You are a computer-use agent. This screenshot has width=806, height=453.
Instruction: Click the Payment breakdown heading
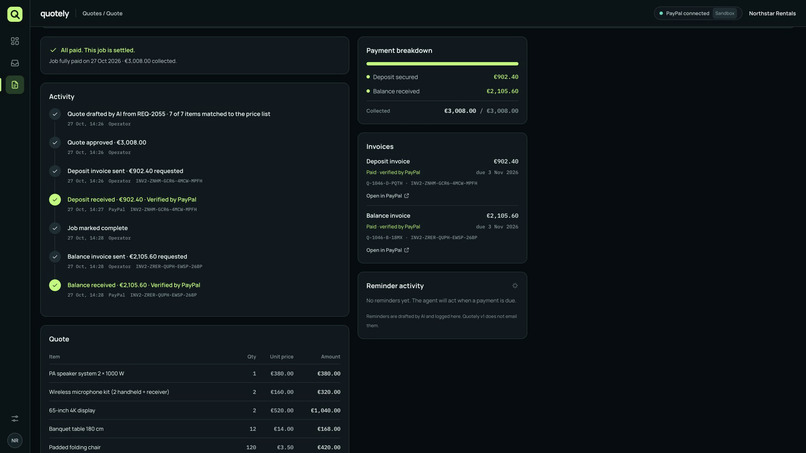coord(399,51)
